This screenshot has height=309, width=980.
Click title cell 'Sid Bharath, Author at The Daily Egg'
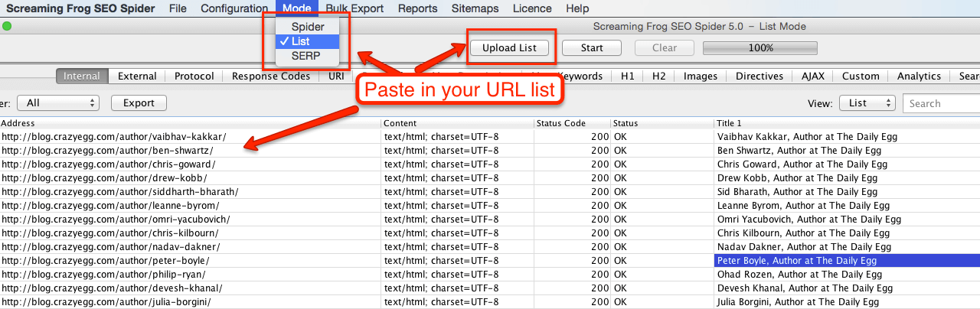(847, 192)
